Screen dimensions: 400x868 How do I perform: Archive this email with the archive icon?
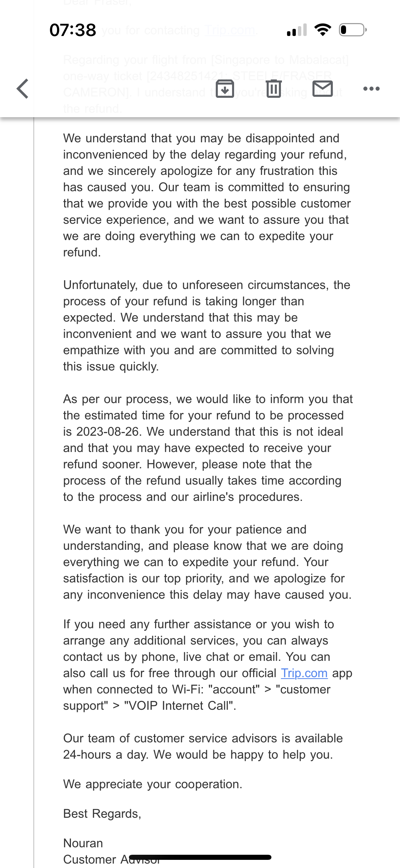225,89
